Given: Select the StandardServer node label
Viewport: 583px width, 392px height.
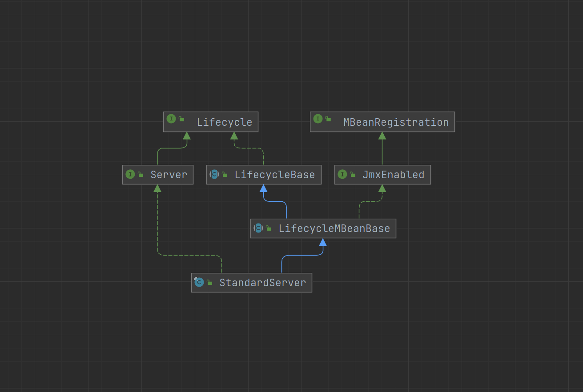Looking at the screenshot, I should [263, 283].
